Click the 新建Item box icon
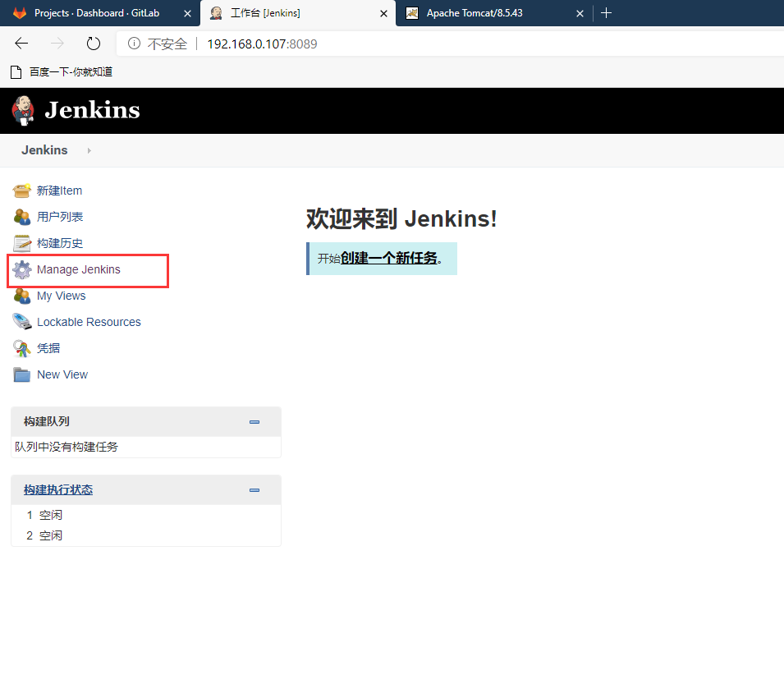 click(21, 191)
